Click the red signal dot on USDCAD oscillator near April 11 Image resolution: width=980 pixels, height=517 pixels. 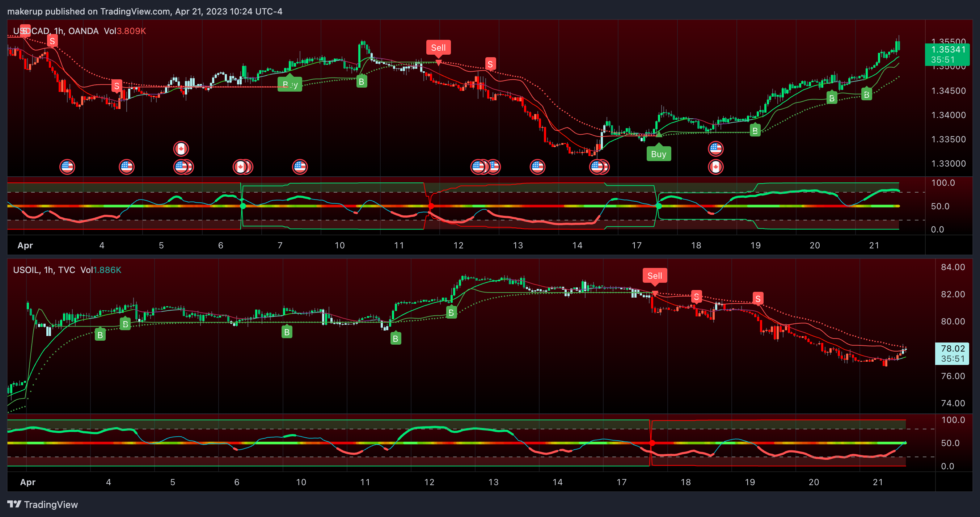coord(431,206)
